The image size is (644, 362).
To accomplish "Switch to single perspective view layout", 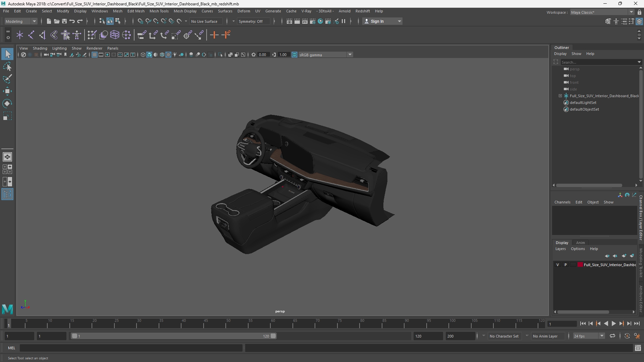I will coord(7,157).
